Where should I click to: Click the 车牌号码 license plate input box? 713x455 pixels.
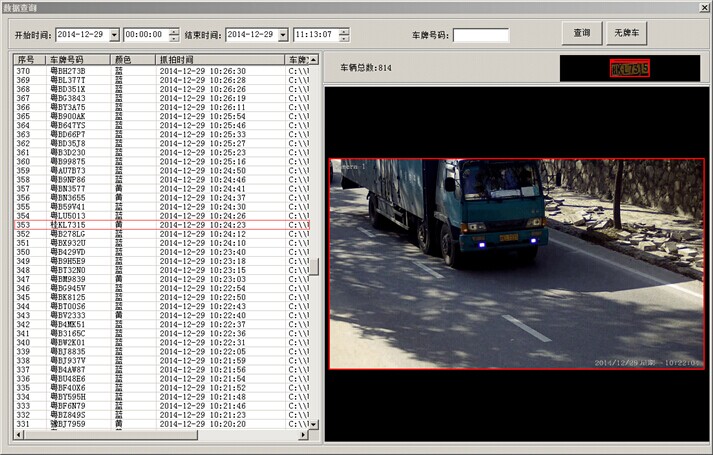pos(480,35)
